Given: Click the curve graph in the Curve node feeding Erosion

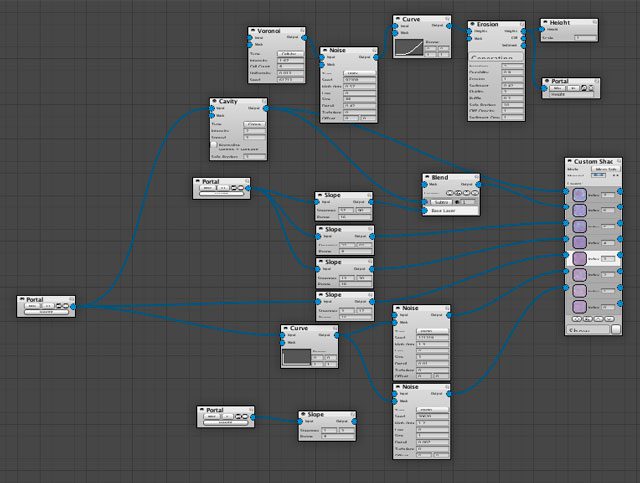Looking at the screenshot, I should [409, 48].
